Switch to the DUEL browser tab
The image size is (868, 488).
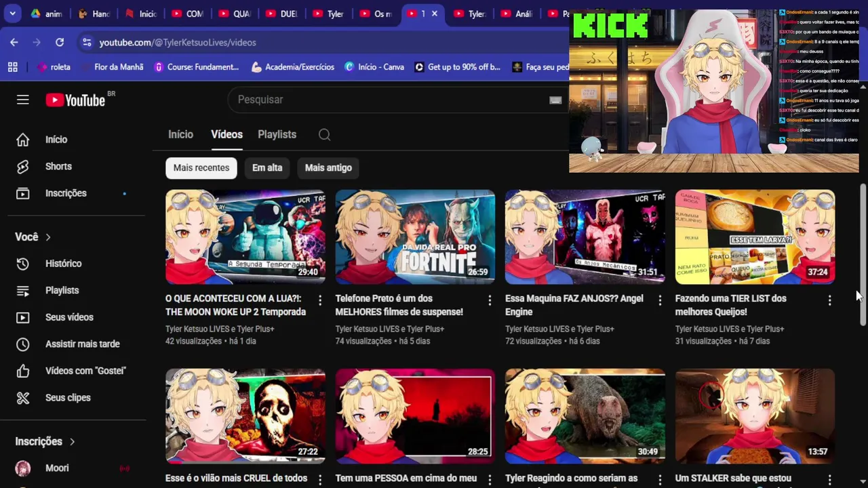click(281, 14)
